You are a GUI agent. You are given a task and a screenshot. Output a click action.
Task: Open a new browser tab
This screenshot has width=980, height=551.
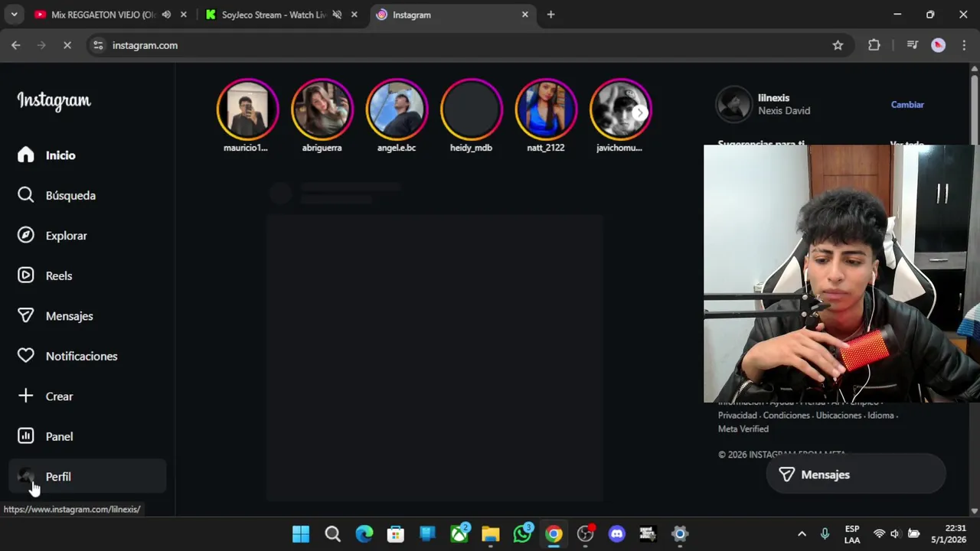550,15
